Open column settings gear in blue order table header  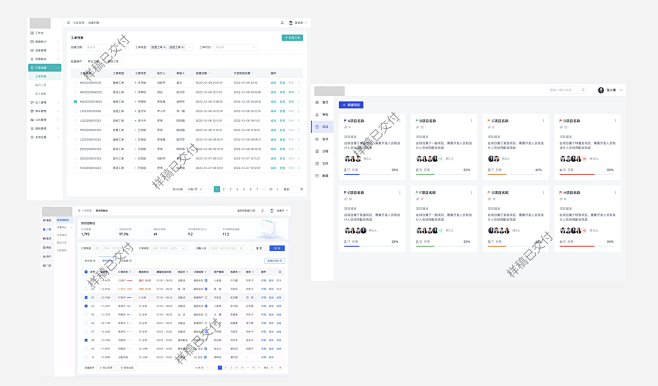click(280, 272)
